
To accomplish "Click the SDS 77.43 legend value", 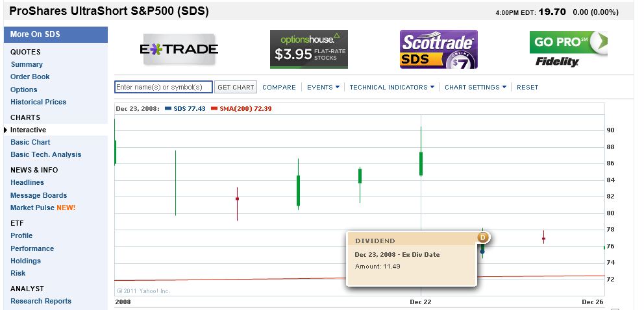I will [x=190, y=109].
